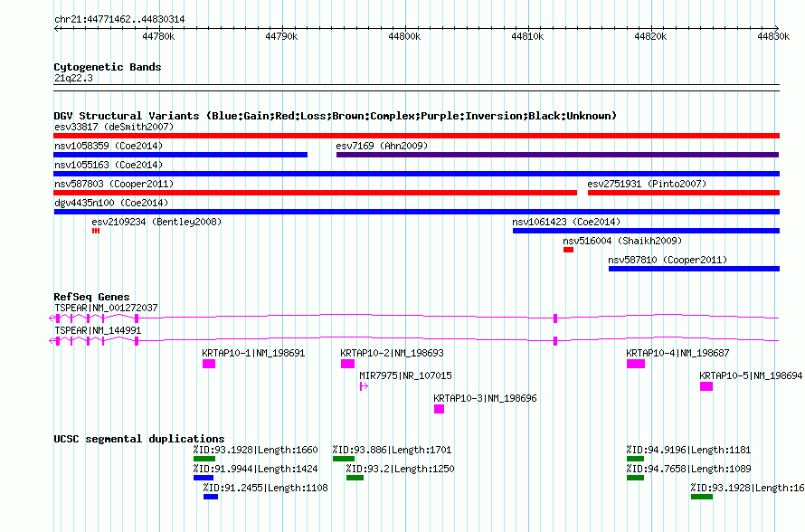Click the MIR7975 arrow glyph
Viewport: 805px width, 532px height.
point(364,386)
